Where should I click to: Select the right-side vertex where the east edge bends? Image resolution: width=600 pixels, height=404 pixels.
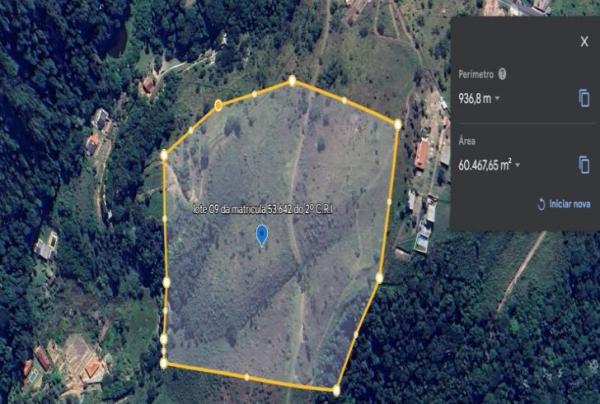click(379, 278)
